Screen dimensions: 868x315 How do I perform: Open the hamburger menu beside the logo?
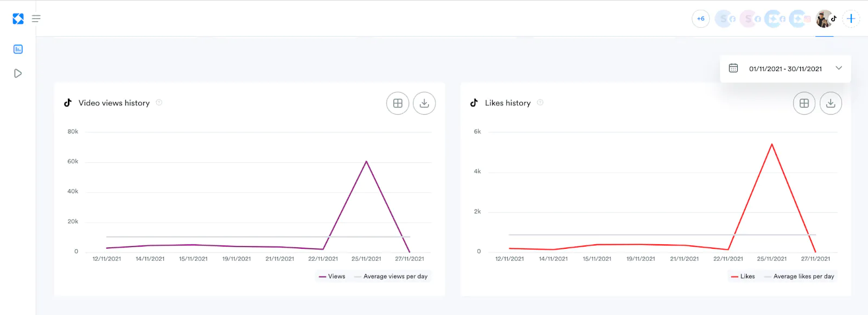(36, 19)
